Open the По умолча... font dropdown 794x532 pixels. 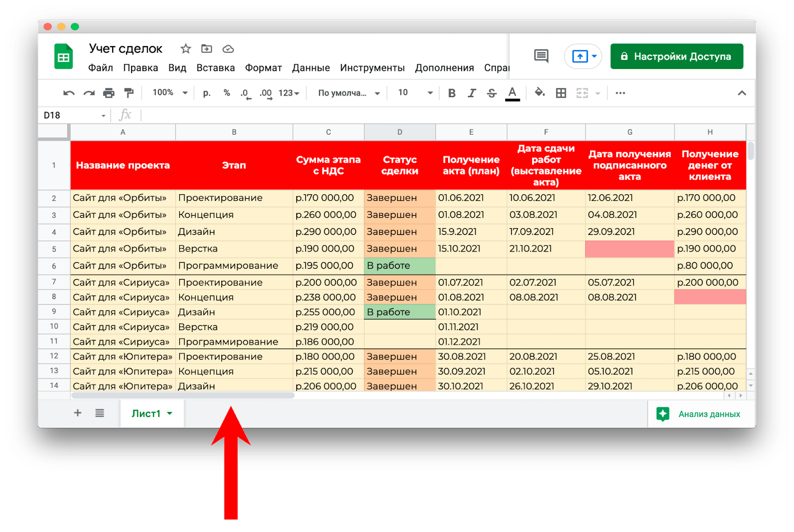click(x=349, y=93)
